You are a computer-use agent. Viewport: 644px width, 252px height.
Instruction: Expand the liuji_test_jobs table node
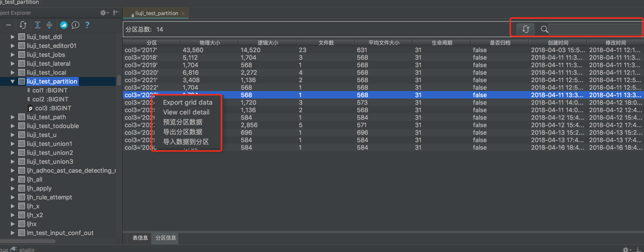[13, 54]
